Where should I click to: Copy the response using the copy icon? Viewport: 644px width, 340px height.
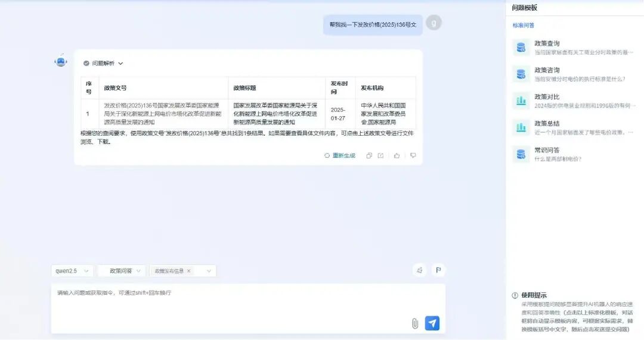(x=369, y=156)
